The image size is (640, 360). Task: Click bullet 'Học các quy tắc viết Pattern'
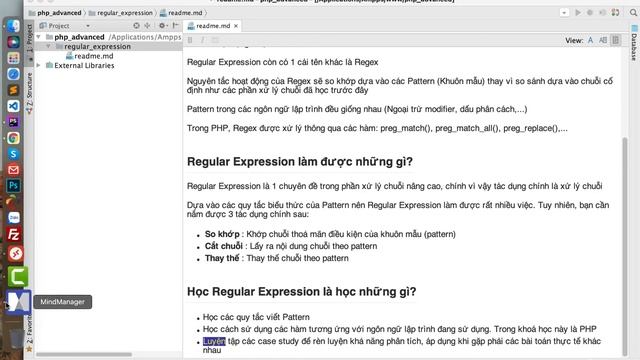[256, 317]
